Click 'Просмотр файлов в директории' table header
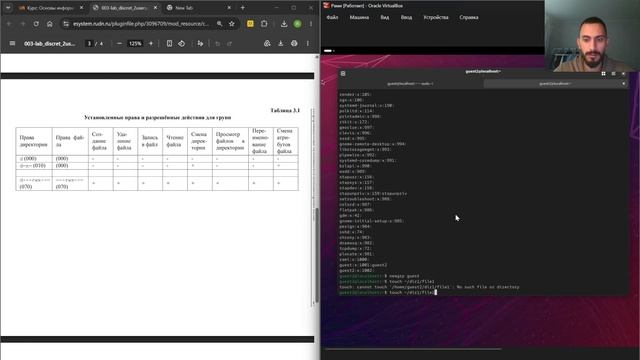Screen dimensions: 640x360 click(230, 141)
